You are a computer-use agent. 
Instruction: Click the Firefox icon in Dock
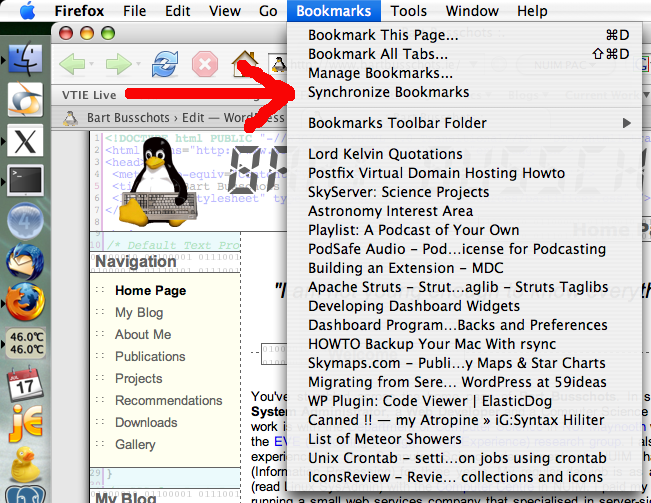point(25,302)
